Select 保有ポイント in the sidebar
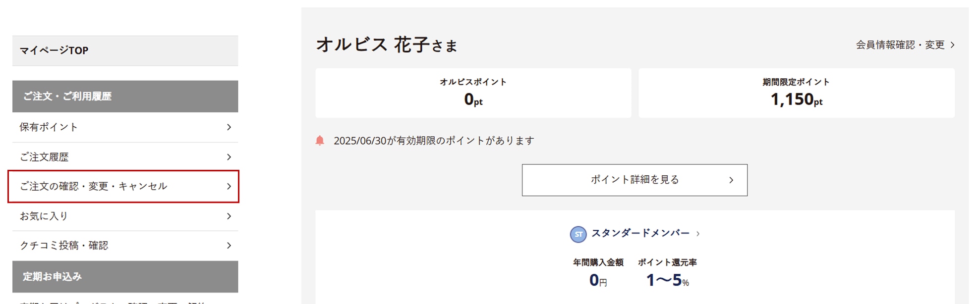Screen dimensions: 980x304 (x=49, y=127)
